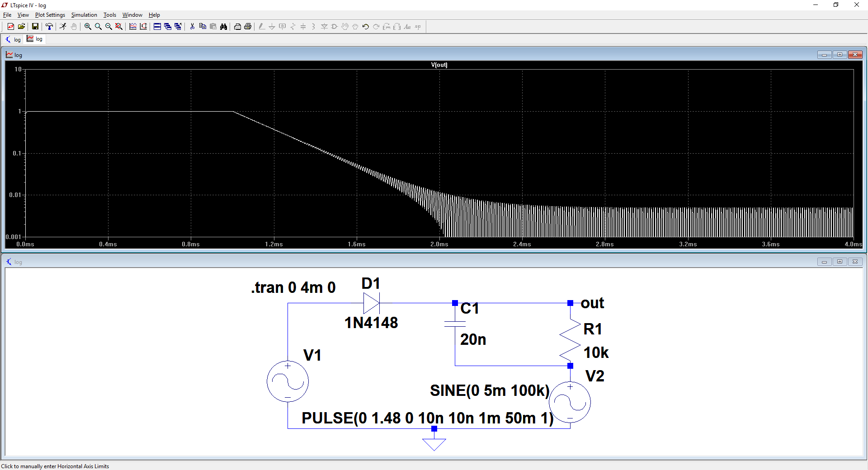Viewport: 868px width, 470px height.
Task: Click the Save floppy disk icon
Action: pos(35,27)
